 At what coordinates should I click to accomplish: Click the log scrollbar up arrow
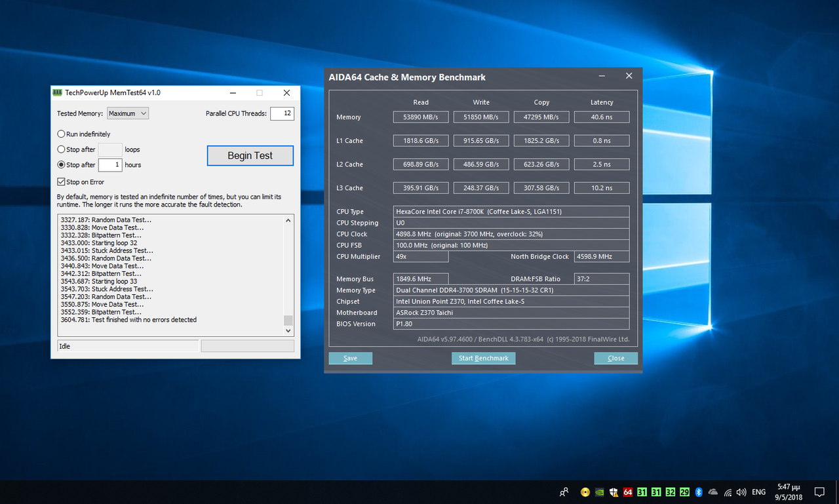point(288,220)
